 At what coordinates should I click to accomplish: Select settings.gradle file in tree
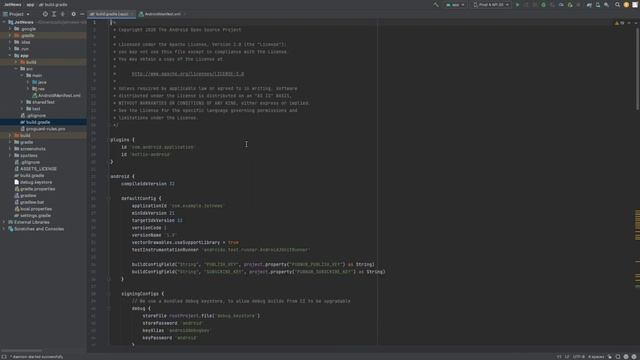tap(33, 216)
